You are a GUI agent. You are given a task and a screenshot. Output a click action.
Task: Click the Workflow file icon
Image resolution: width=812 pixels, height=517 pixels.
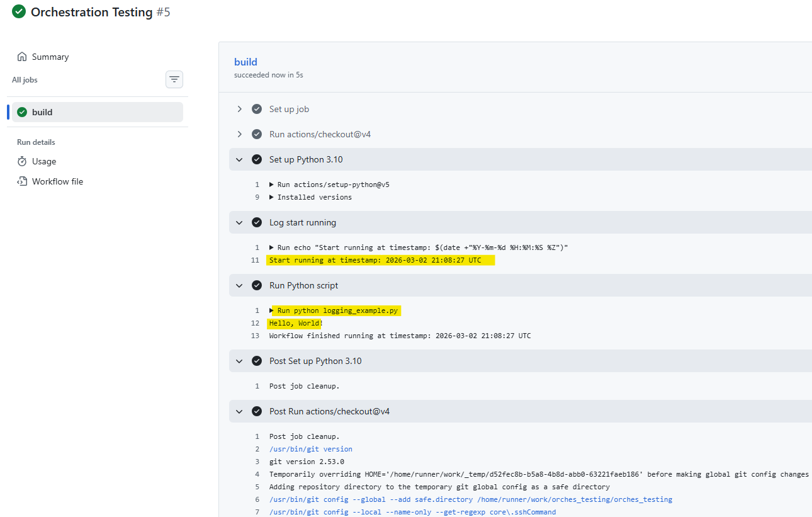[x=22, y=181]
